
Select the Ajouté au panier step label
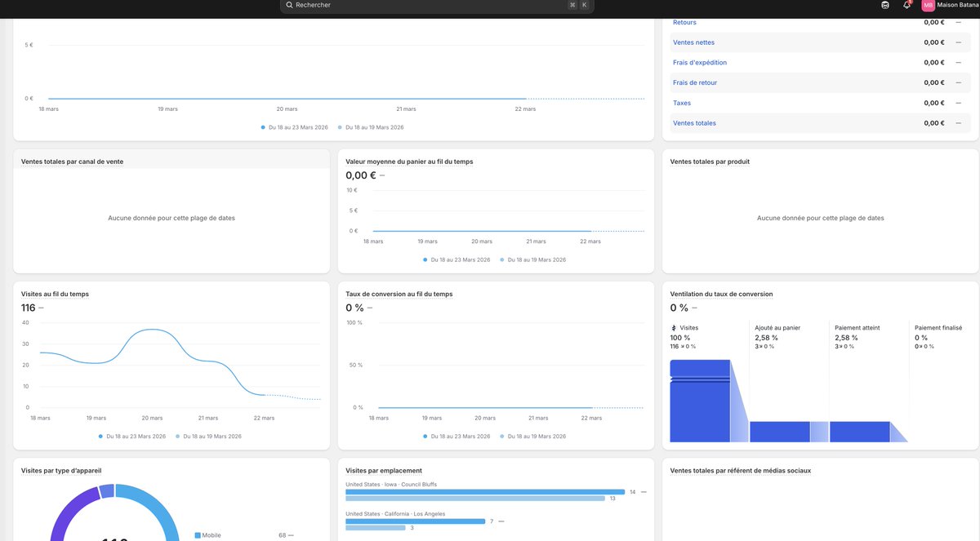[x=777, y=328]
